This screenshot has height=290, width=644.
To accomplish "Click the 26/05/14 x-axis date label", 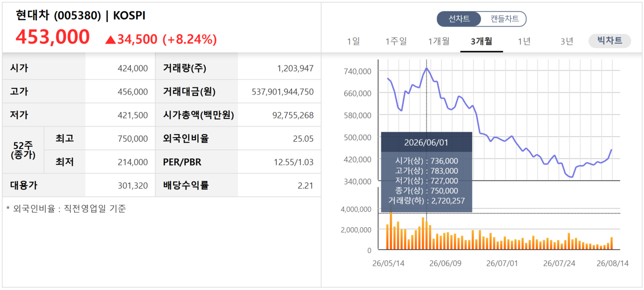I will pos(388,263).
